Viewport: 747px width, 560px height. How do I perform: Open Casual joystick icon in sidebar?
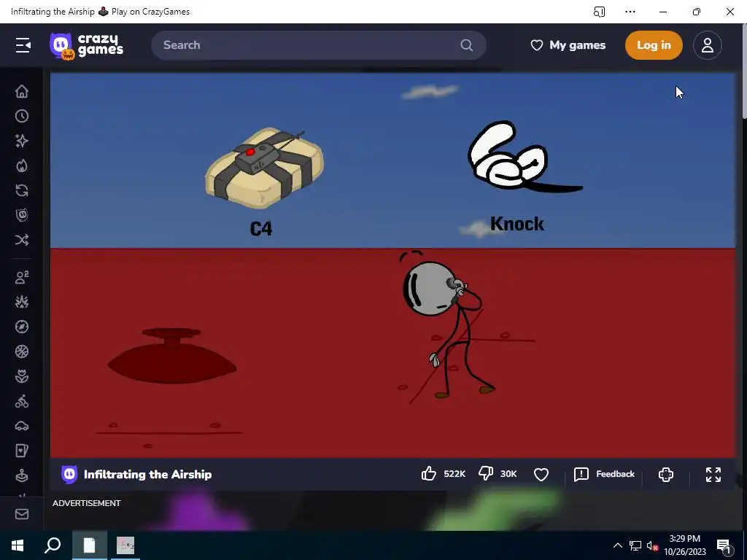[x=22, y=475]
